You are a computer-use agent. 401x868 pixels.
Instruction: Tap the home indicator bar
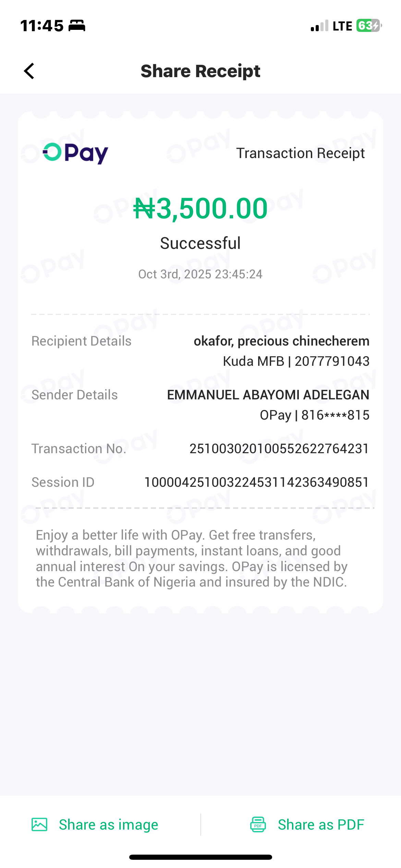point(200,857)
